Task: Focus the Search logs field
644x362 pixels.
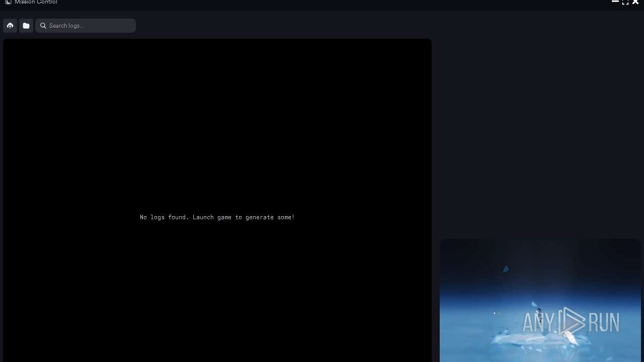Action: pos(86,26)
